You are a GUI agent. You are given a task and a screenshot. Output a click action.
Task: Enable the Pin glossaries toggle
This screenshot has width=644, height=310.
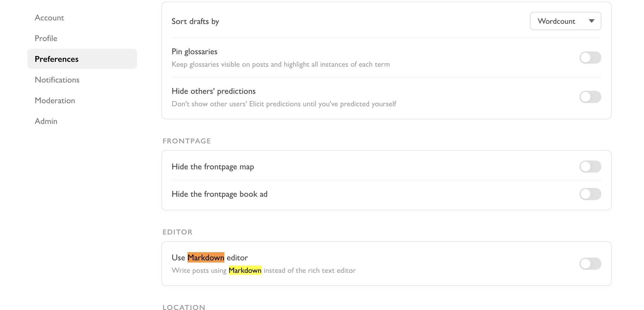(590, 58)
